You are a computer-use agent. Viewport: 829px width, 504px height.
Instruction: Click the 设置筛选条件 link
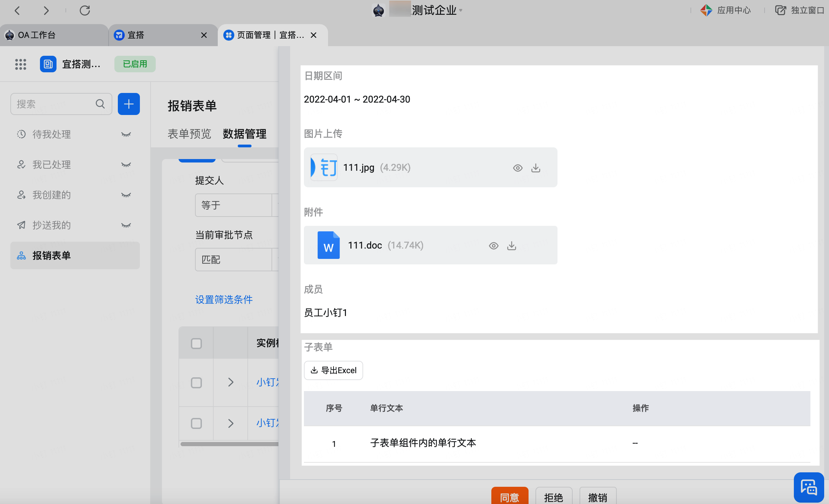224,300
